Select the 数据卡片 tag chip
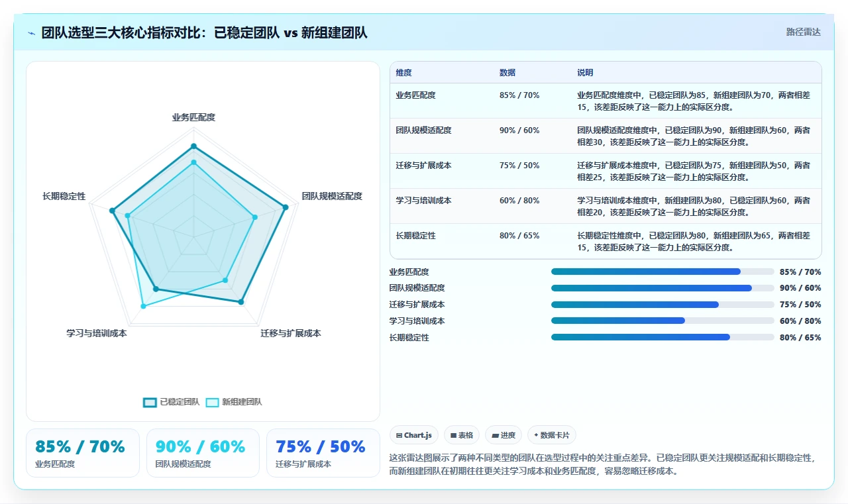Screen dimensions: 848x504 552,435
